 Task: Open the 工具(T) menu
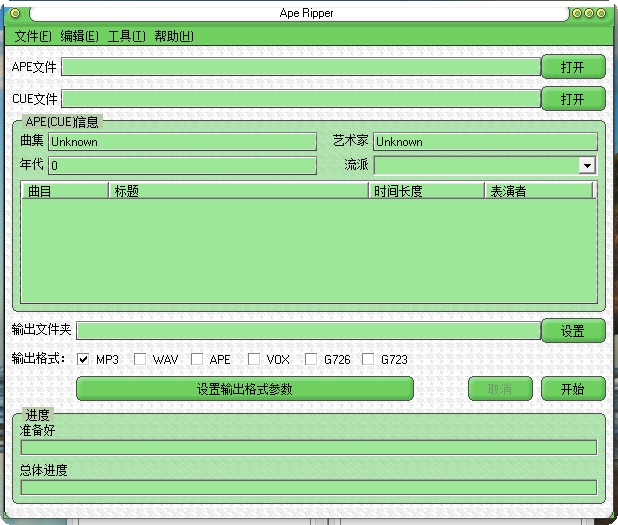click(127, 36)
